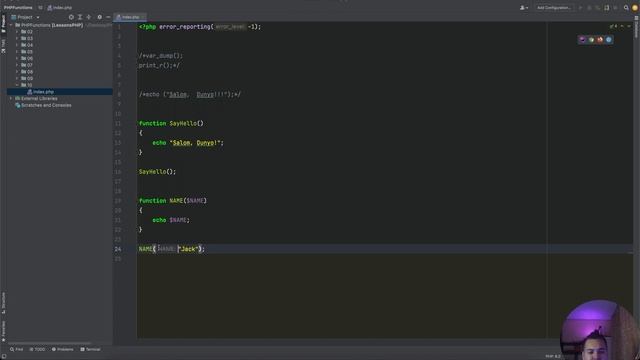
Task: Open the Problems tool window
Action: (62, 349)
